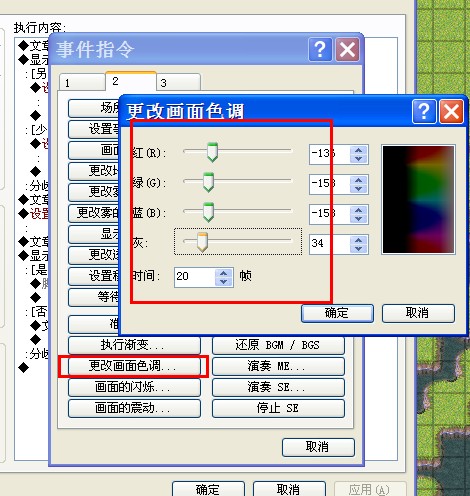Click the 红(R) slider handle
This screenshot has height=496, width=470.
(x=212, y=152)
